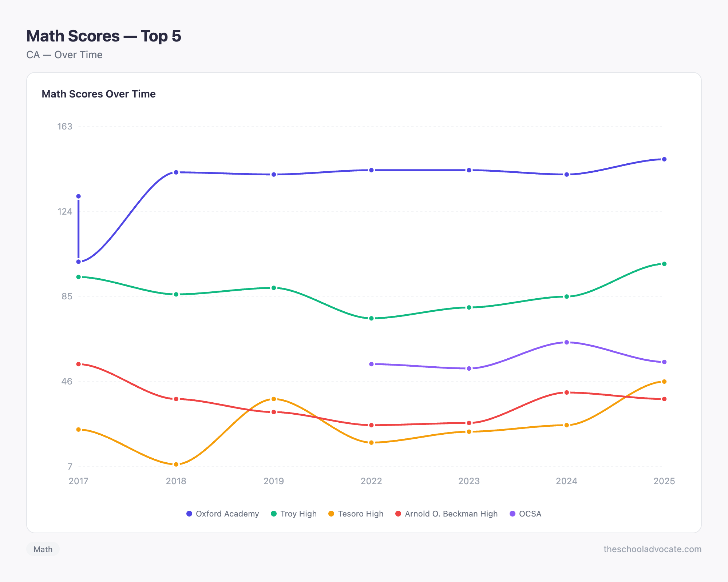This screenshot has width=728, height=582.
Task: Select Oxford Academy's 2022 data point
Action: pyautogui.click(x=371, y=170)
